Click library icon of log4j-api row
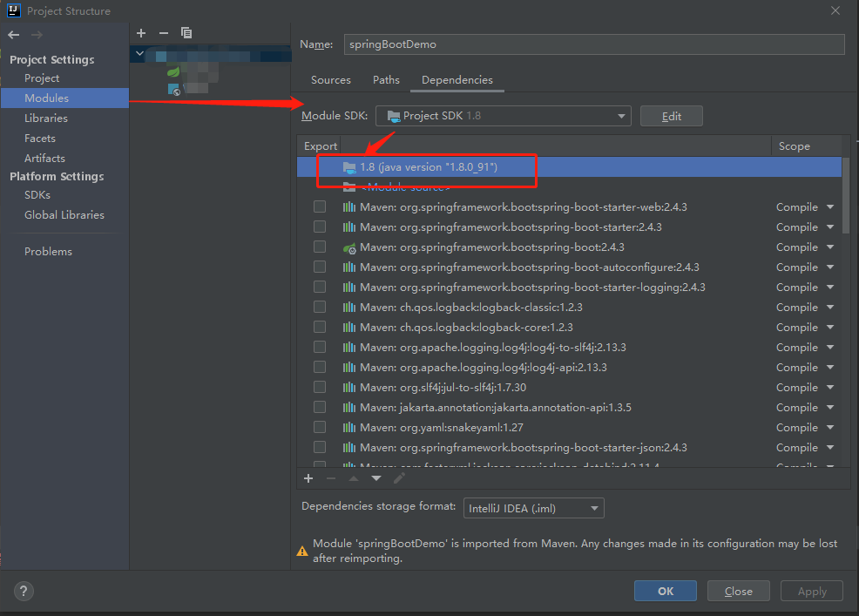This screenshot has width=859, height=616. pos(349,367)
